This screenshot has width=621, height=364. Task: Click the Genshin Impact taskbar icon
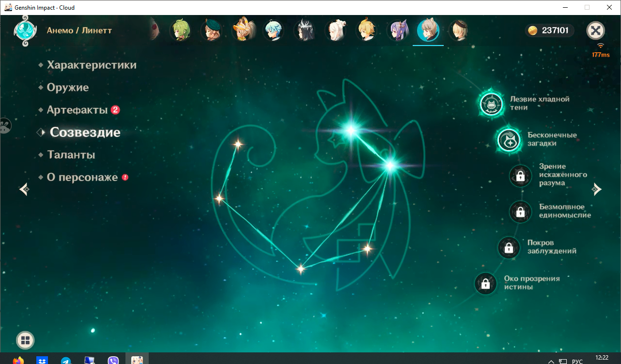tap(137, 360)
